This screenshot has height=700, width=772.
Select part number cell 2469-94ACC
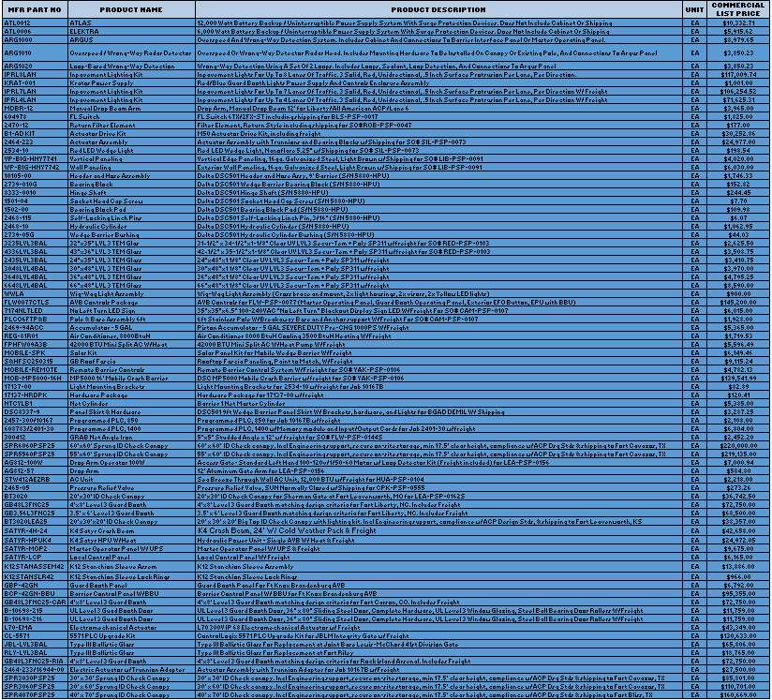coord(35,328)
